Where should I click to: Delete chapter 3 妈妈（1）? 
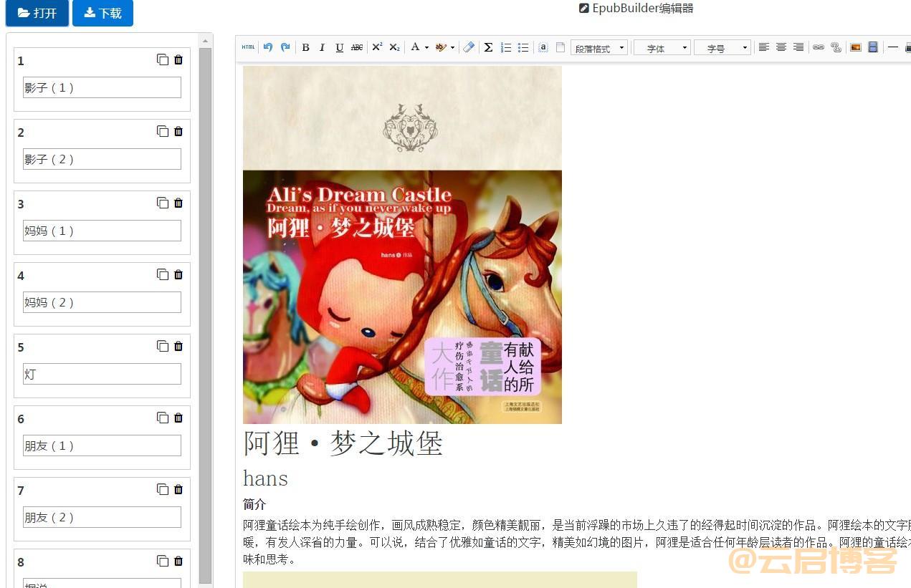click(x=178, y=203)
